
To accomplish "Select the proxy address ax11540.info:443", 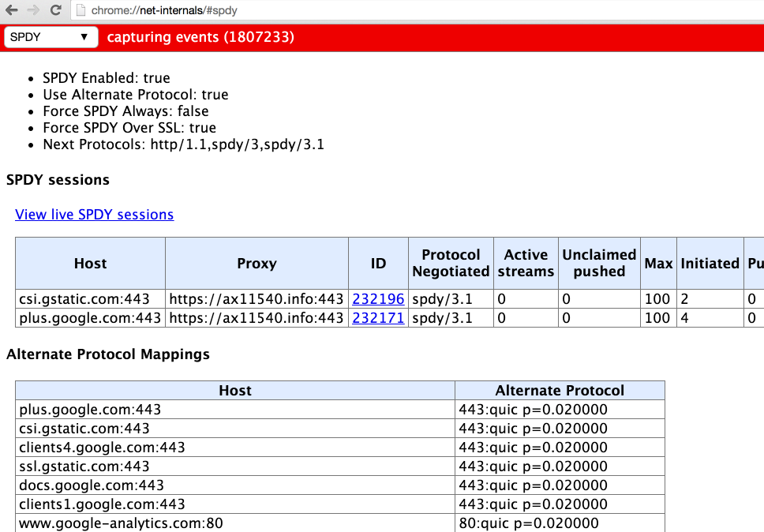I will click(x=257, y=298).
